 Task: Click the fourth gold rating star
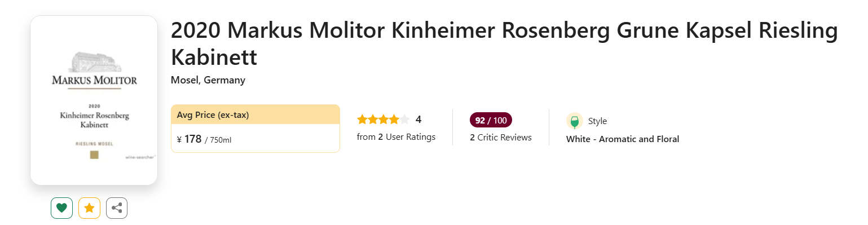click(394, 120)
